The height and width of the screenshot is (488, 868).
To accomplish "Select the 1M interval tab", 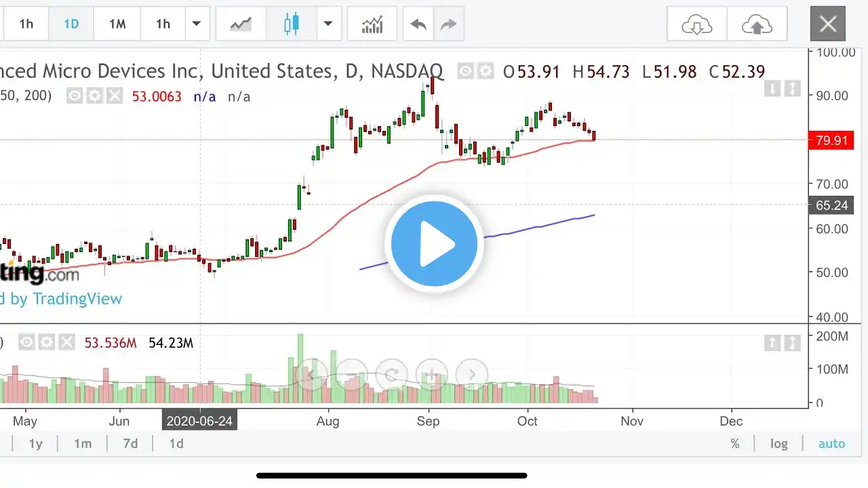I will point(117,24).
